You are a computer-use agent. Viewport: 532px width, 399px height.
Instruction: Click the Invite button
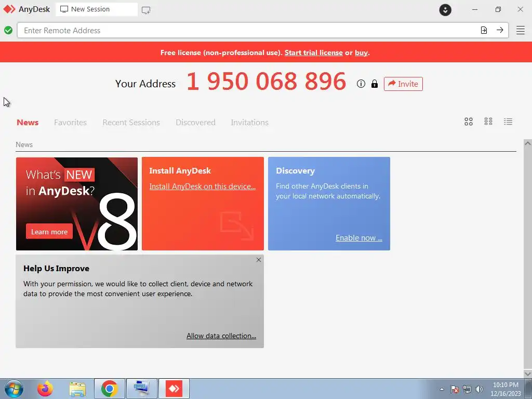click(403, 84)
